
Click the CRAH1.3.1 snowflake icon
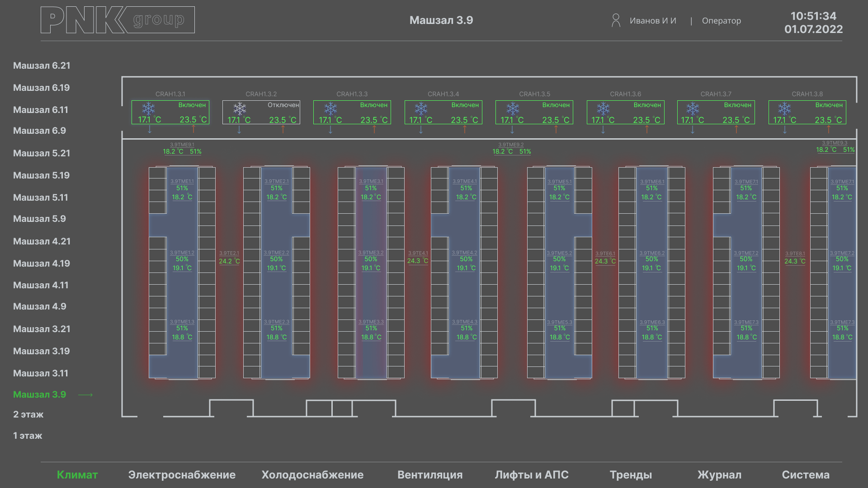pyautogui.click(x=148, y=109)
